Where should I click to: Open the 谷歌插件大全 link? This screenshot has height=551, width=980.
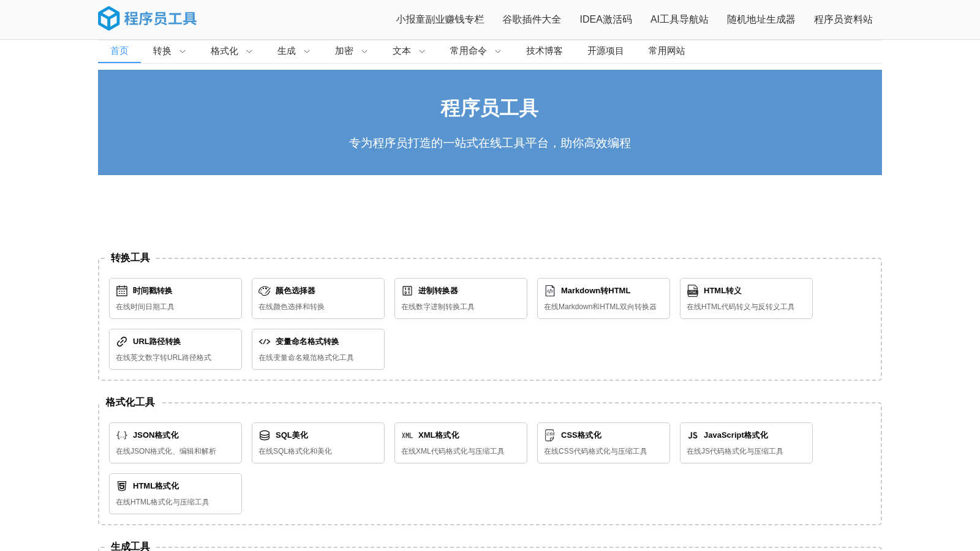point(532,20)
